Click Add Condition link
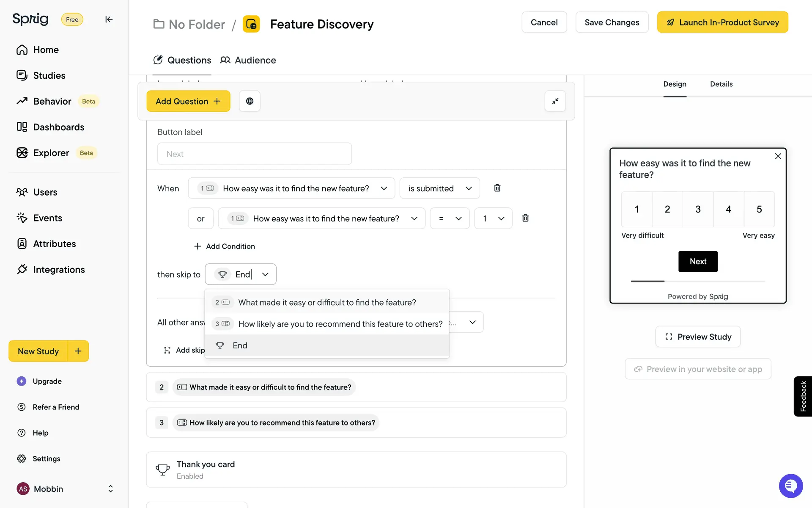812x508 pixels. (224, 246)
